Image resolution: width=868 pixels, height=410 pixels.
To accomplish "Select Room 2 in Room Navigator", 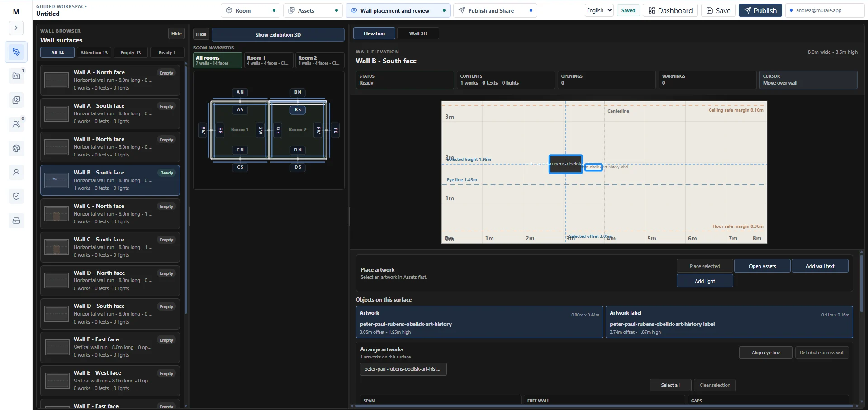I will tap(320, 60).
